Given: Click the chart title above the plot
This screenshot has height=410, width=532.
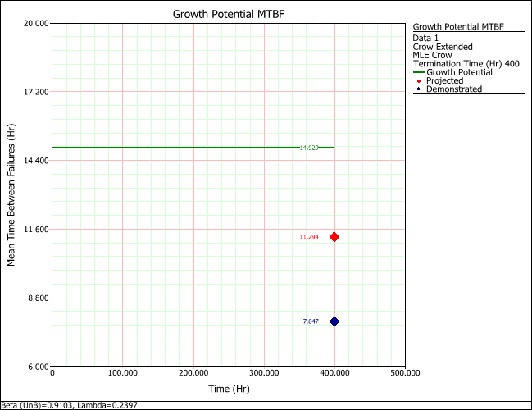Looking at the screenshot, I should coord(228,15).
